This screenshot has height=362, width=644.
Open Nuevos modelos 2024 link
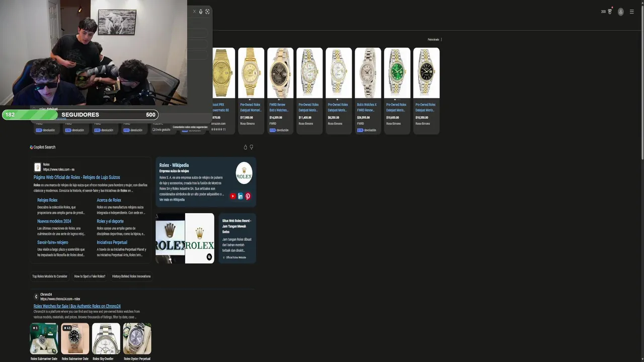[54, 221]
